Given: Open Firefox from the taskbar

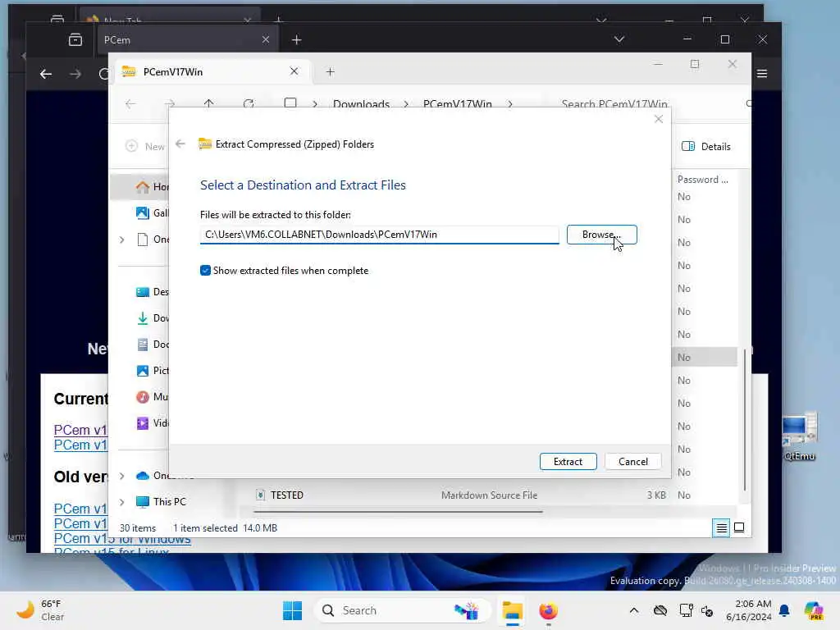Looking at the screenshot, I should [548, 610].
